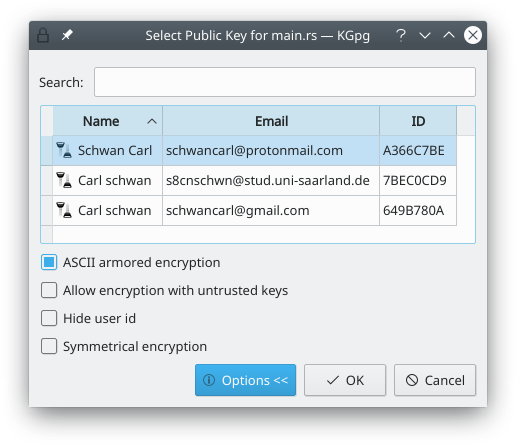516x444 pixels.
Task: Open the question mark help button
Action: click(x=401, y=35)
